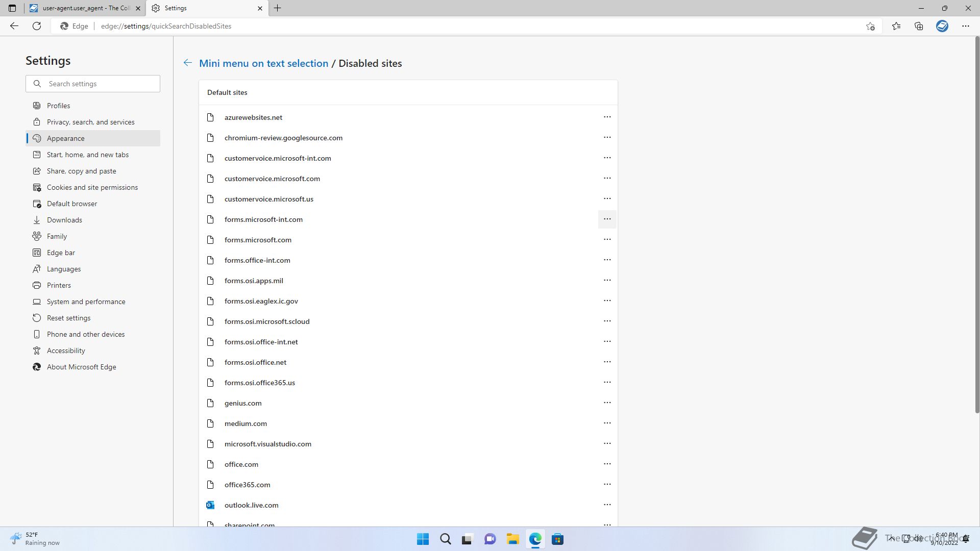Open the weather widget showing 52°F
This screenshot has height=551, width=980.
[x=35, y=539]
